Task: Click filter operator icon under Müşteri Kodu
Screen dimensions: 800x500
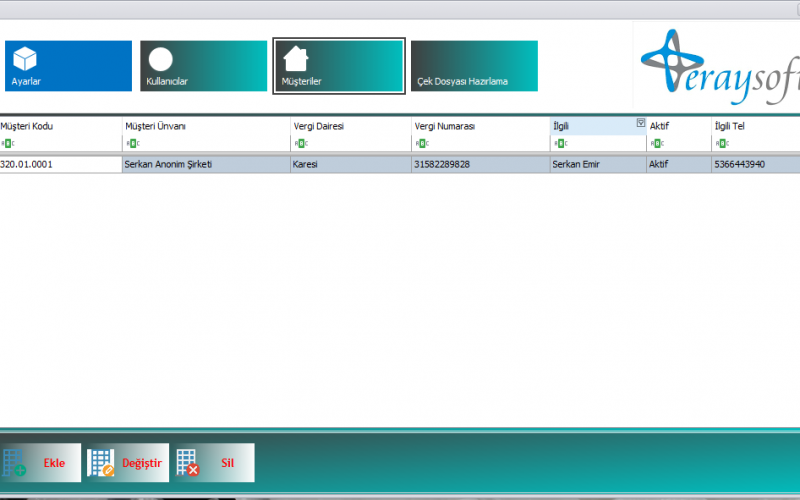Action: point(7,144)
